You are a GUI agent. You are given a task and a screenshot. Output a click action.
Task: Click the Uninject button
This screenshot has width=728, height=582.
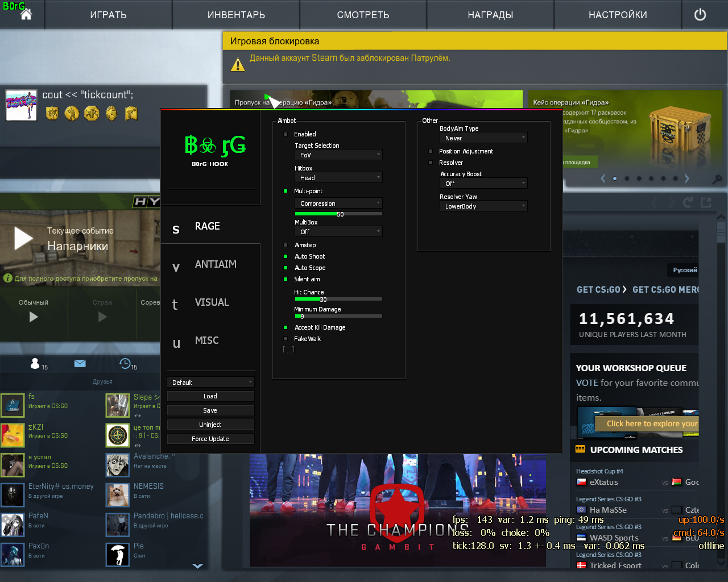point(210,425)
